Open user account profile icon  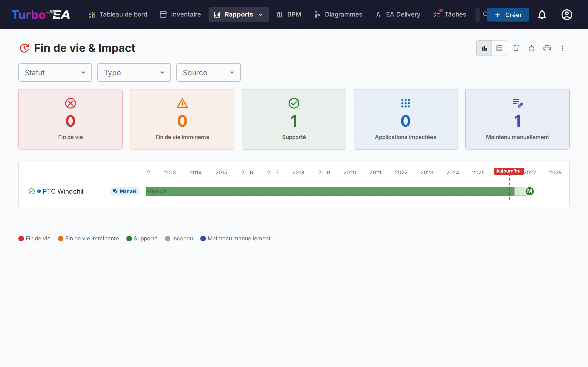pyautogui.click(x=567, y=15)
